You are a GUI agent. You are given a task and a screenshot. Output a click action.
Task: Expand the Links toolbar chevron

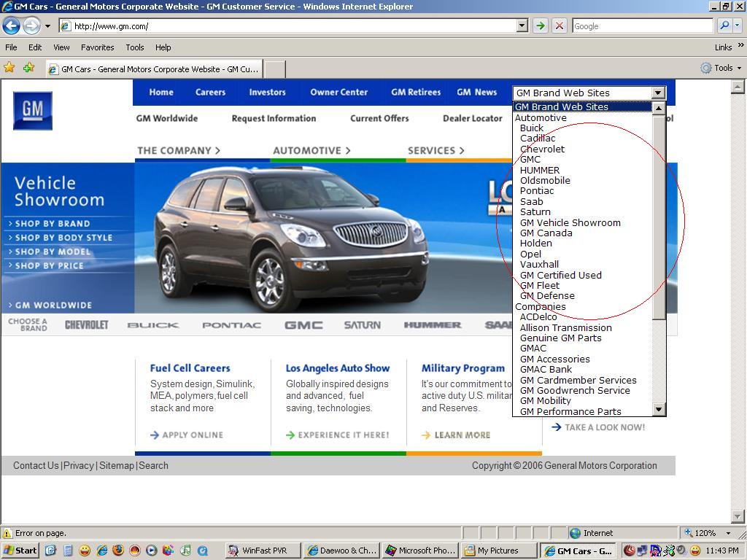coord(741,45)
